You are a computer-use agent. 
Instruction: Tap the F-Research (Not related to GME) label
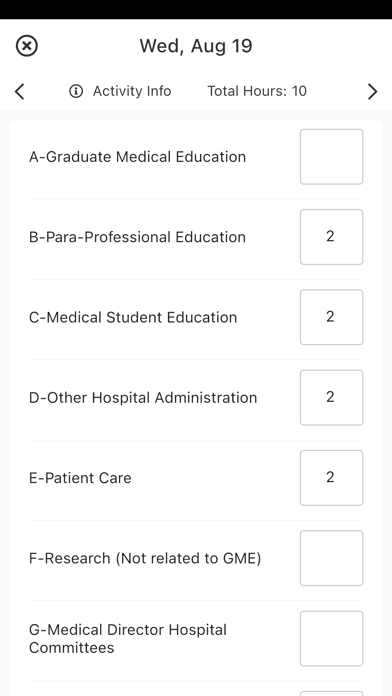[x=145, y=558]
